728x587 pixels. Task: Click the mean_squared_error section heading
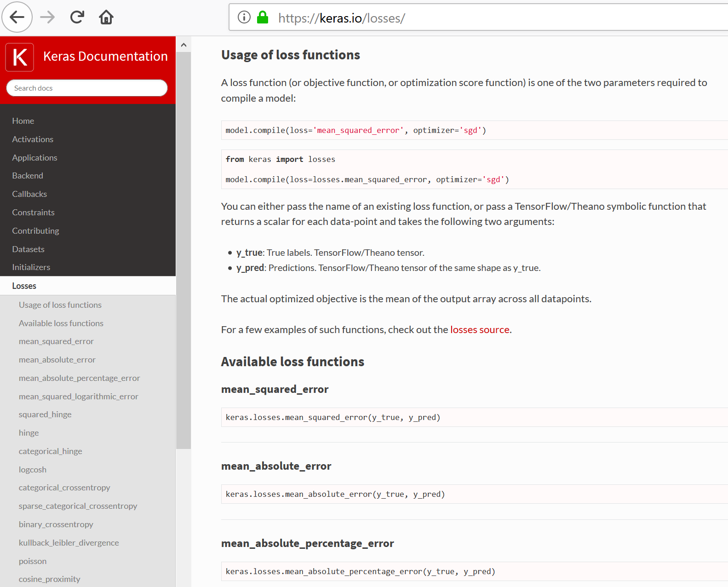click(275, 390)
